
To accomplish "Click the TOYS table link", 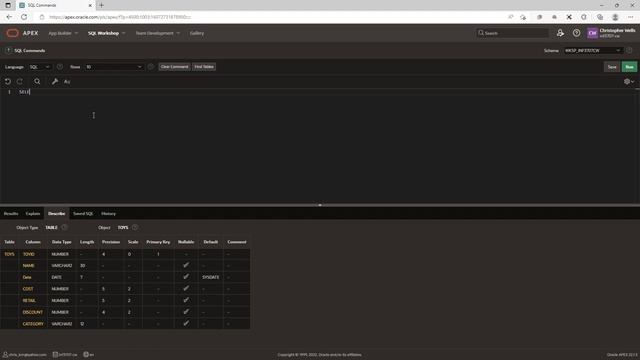I will point(9,254).
